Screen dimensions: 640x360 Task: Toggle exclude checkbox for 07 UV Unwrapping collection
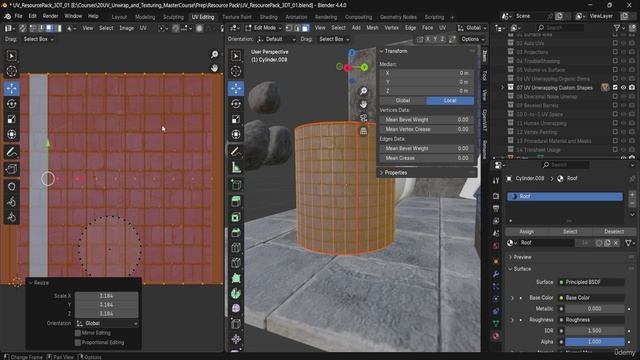615,88
